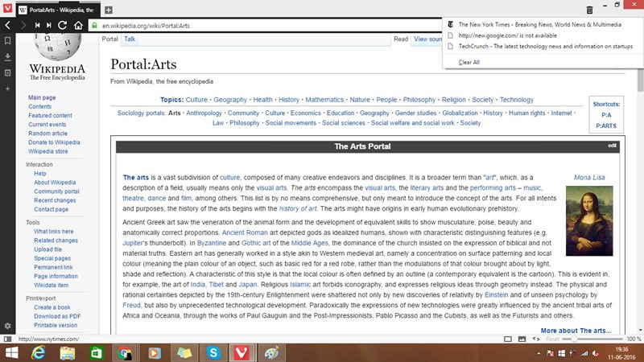Open Vivaldi settings gear icon
The height and width of the screenshot is (362, 644).
coord(7,326)
